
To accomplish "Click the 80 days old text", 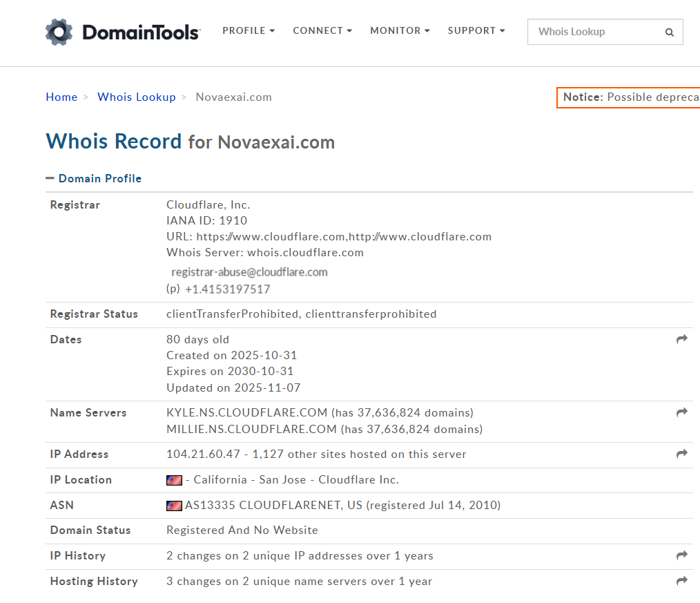I will click(x=197, y=339).
